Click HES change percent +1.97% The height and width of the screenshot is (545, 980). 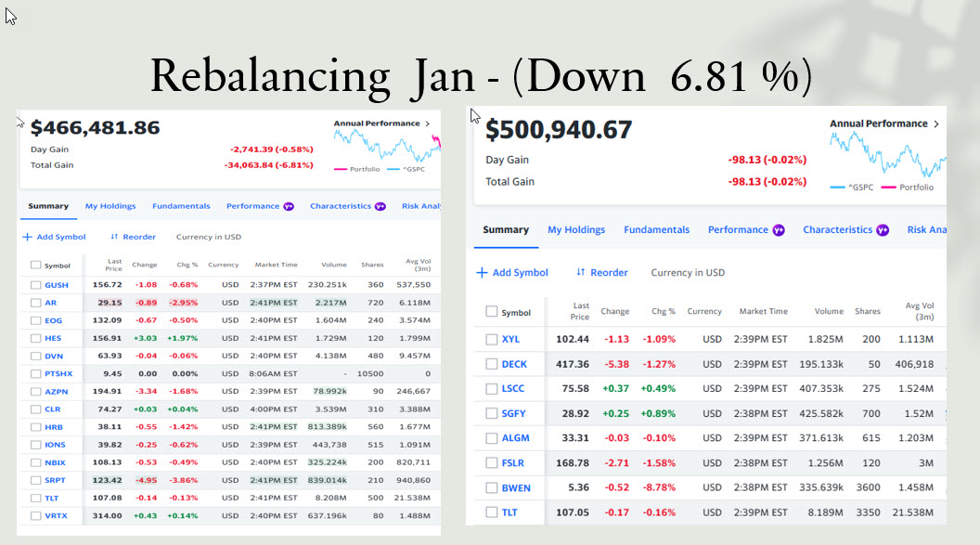click(x=183, y=338)
